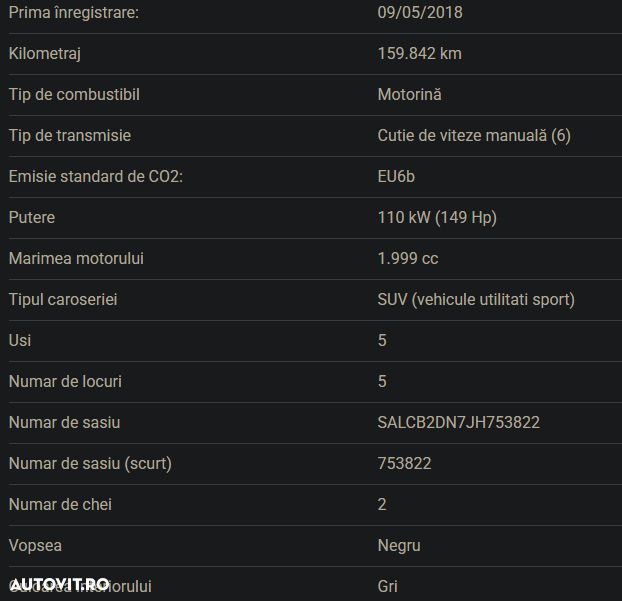Click the Gri interior color value
622x601 pixels.
point(388,586)
